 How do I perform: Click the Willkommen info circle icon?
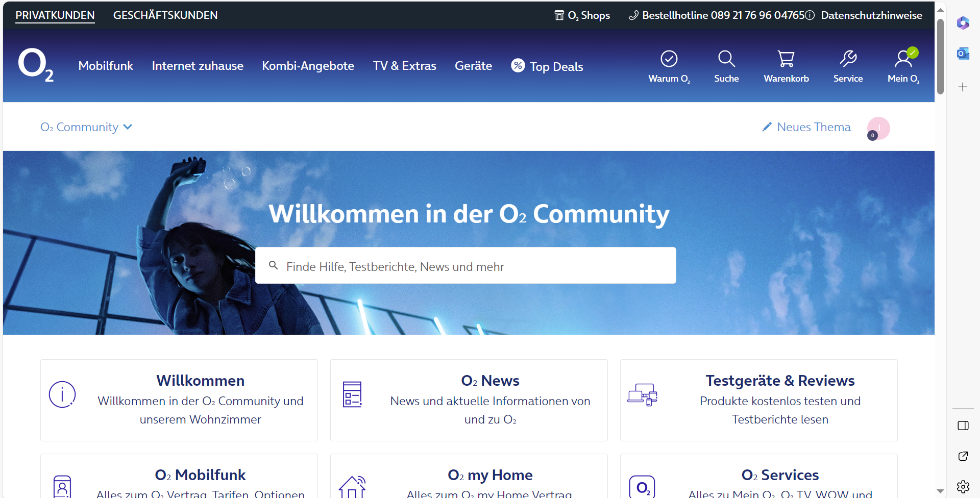(x=62, y=394)
